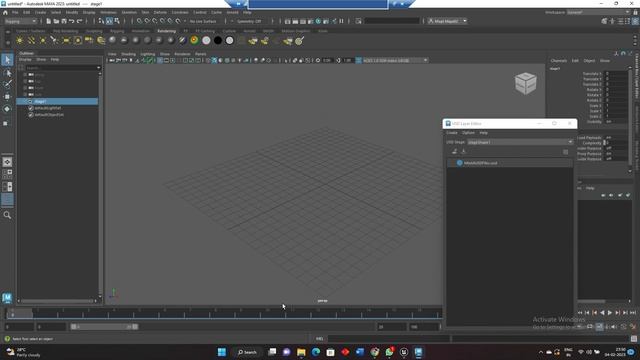Add new layer icon in USD Layer Editor

pyautogui.click(x=455, y=151)
